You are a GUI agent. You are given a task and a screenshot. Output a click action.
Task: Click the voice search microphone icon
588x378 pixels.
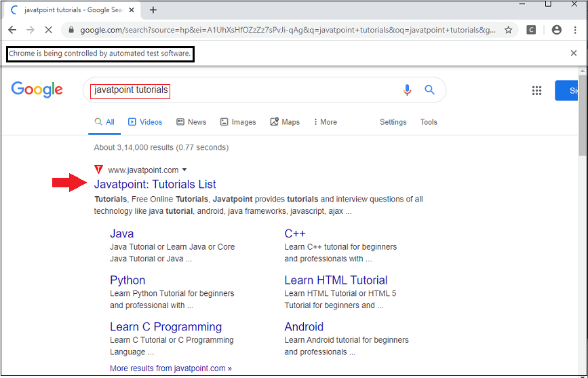407,90
